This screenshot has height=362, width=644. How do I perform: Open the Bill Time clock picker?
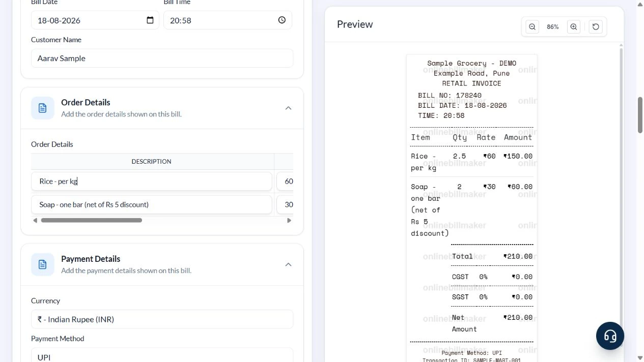[x=282, y=20]
